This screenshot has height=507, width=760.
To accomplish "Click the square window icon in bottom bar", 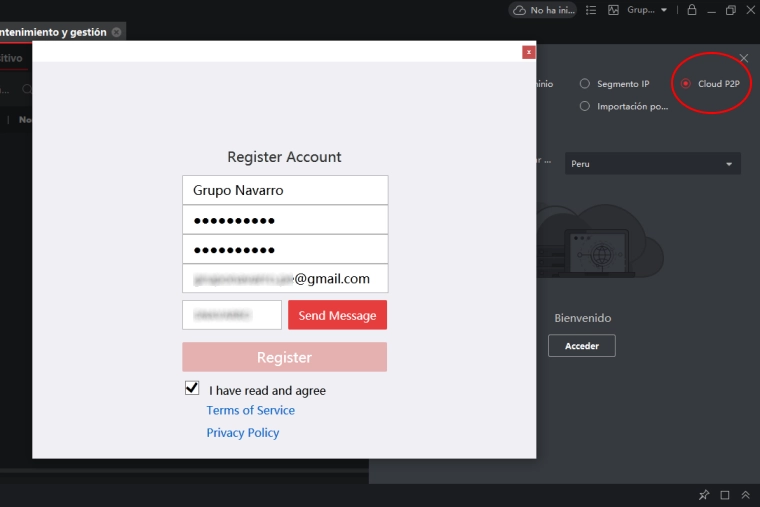I will [x=725, y=495].
